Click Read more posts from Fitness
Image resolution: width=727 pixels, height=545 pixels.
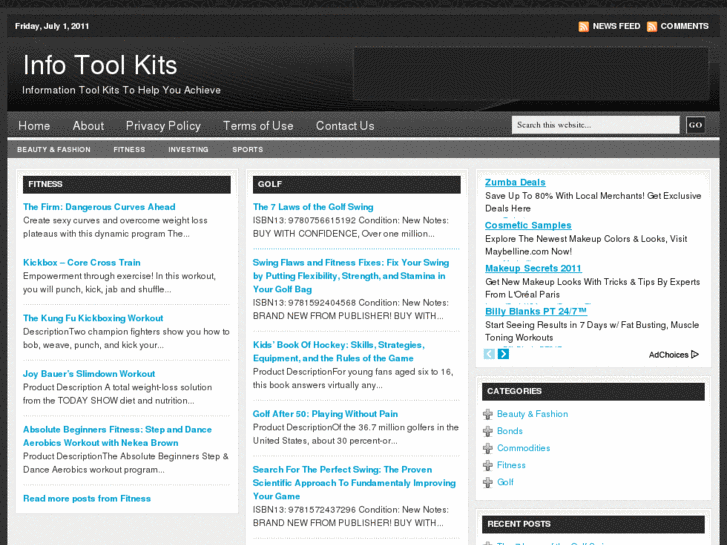(x=87, y=499)
